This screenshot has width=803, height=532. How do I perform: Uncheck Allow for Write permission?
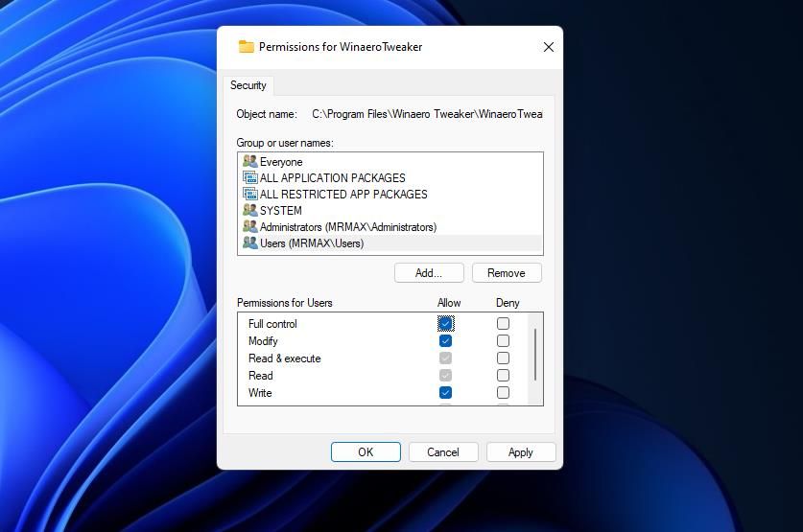(445, 392)
